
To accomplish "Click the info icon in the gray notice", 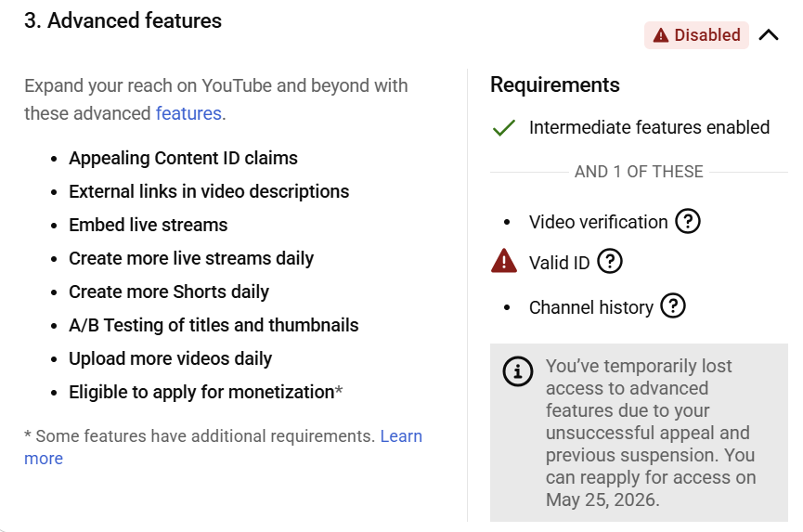I will pyautogui.click(x=518, y=371).
